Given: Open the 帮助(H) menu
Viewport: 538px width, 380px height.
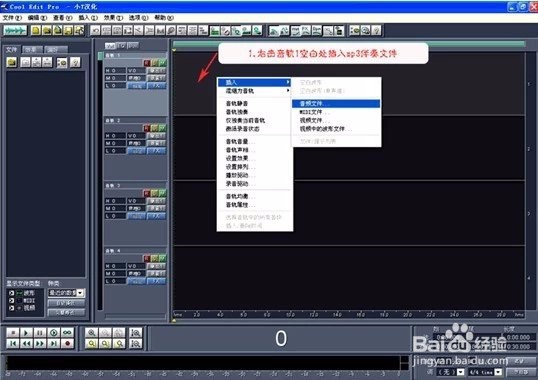Looking at the screenshot, I should click(164, 17).
